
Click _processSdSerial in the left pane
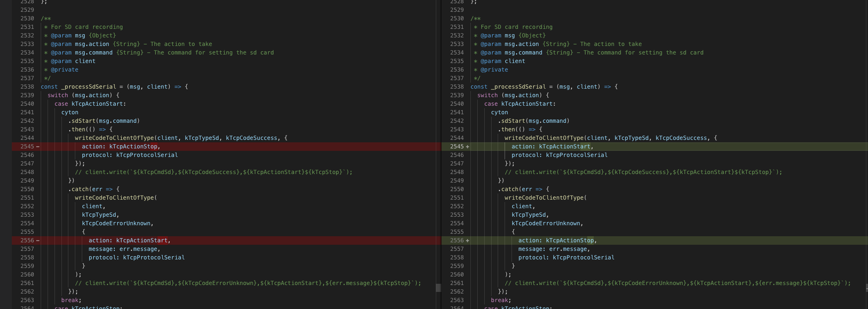89,87
